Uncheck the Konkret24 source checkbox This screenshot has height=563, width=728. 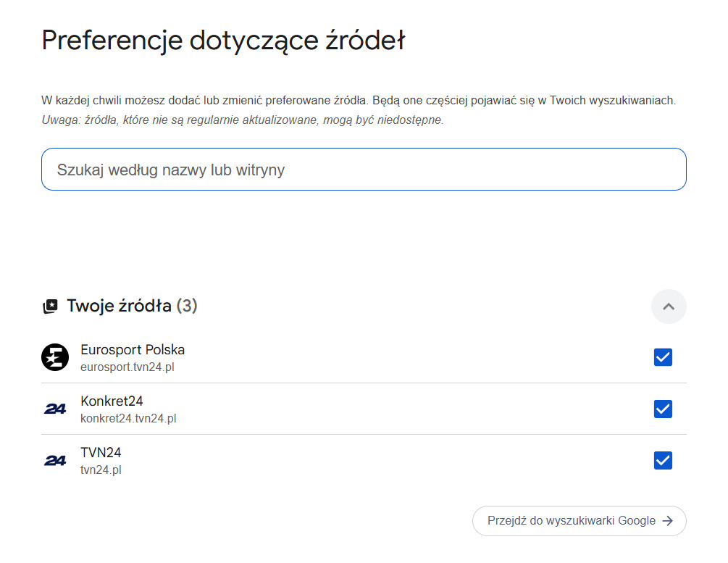pos(663,409)
